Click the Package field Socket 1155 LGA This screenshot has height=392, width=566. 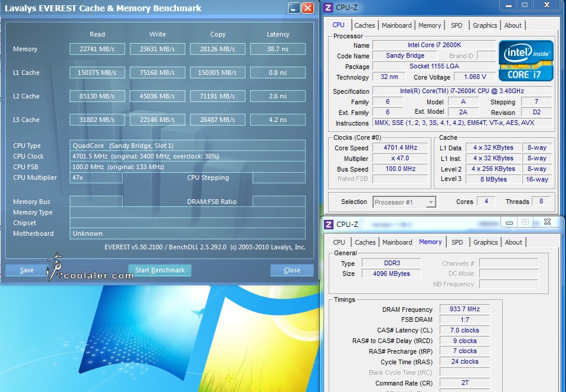tap(434, 67)
